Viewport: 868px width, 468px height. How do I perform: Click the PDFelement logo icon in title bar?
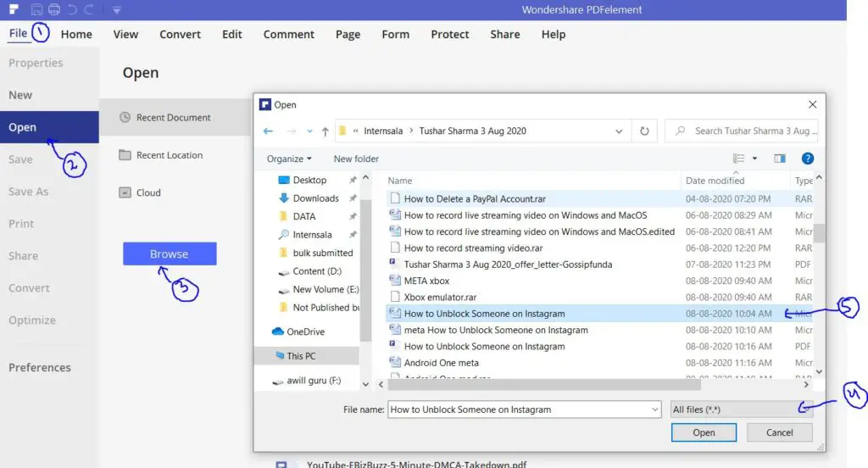(x=14, y=9)
